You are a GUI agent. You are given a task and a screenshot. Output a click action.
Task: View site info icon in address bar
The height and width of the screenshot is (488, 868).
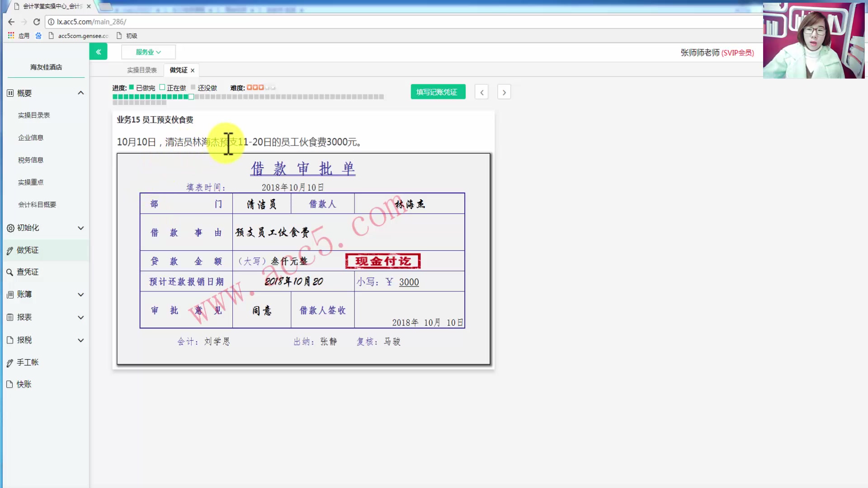click(x=51, y=22)
